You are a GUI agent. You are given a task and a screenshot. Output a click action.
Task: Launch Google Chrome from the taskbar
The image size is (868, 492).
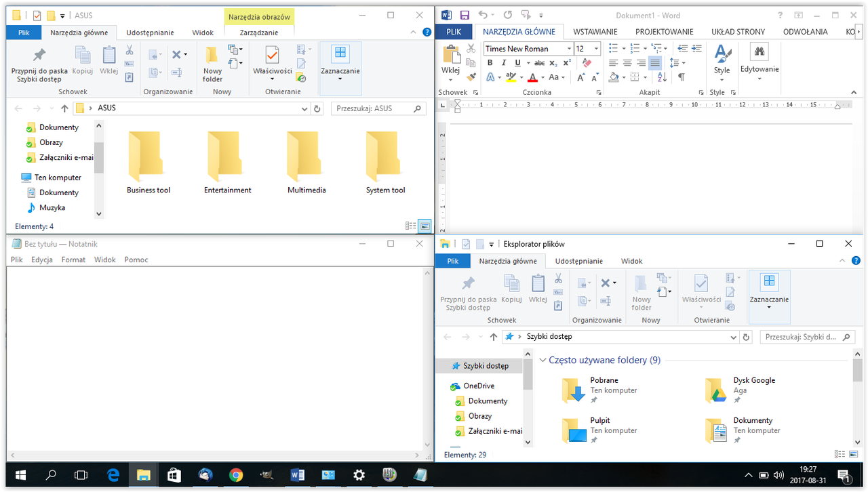click(236, 475)
